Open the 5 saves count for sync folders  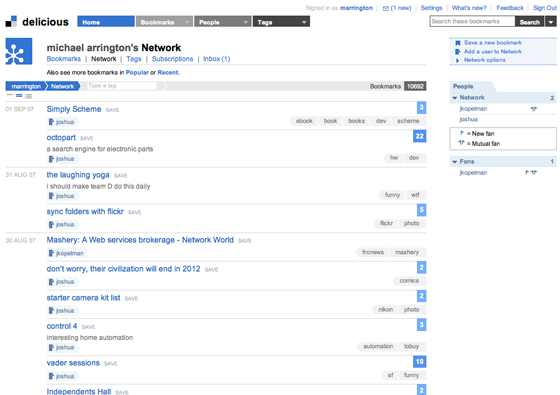[x=421, y=210]
